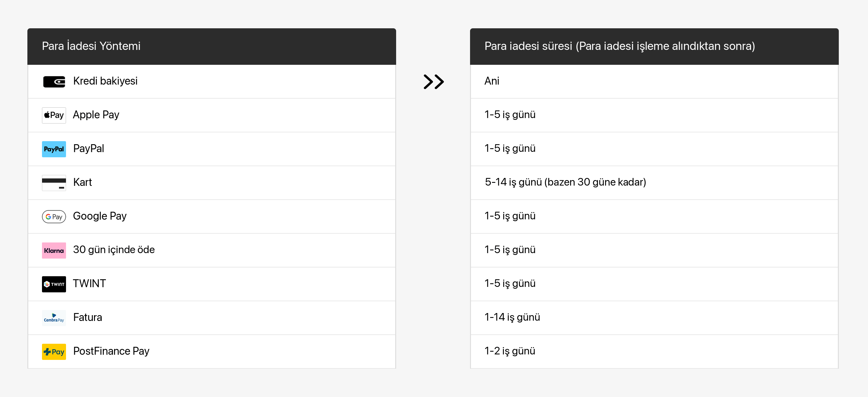868x397 pixels.
Task: Click the PostFinance Pay label
Action: tap(111, 351)
